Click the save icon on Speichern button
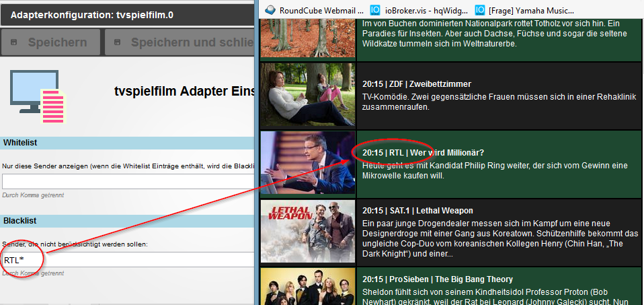Screen dimensions: 644x305 14,42
